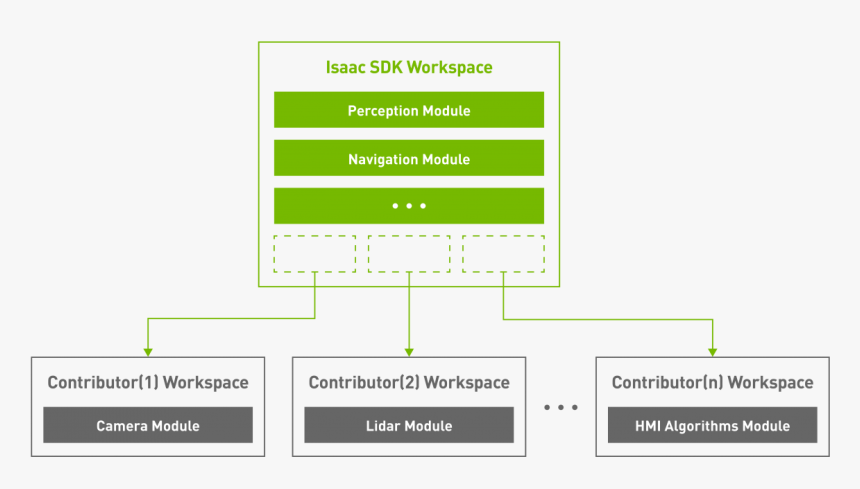
Task: Pick the right dashed placeholder box
Action: 503,254
